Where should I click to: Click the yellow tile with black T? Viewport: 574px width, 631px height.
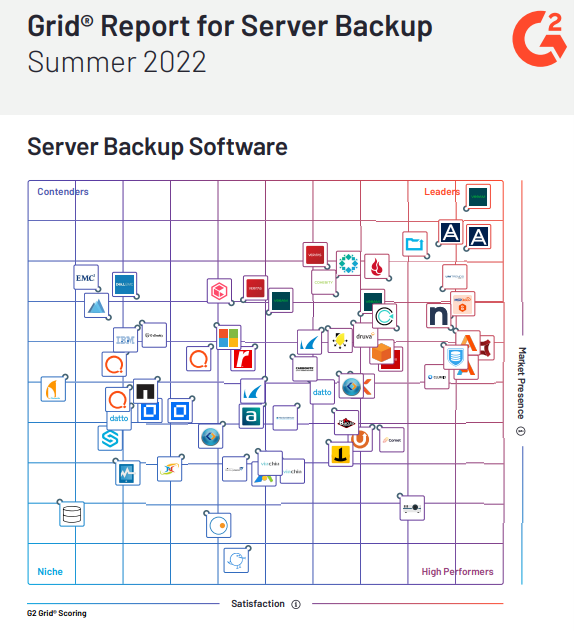tap(341, 454)
